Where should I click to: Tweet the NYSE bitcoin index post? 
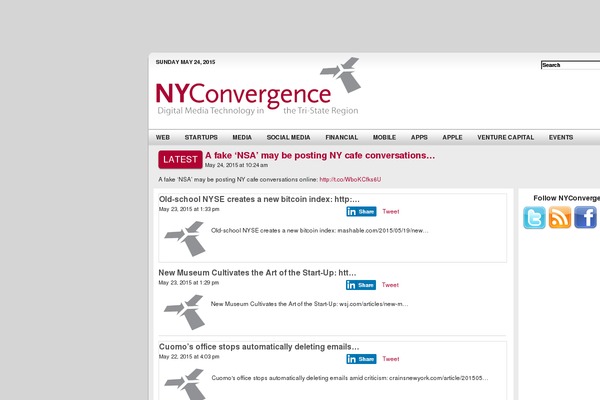[x=391, y=212]
